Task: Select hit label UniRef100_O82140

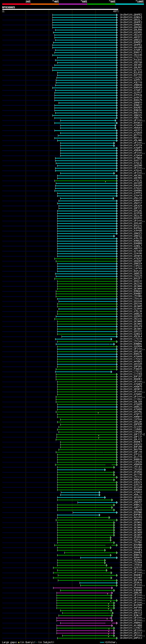Action: tap(131, 35)
